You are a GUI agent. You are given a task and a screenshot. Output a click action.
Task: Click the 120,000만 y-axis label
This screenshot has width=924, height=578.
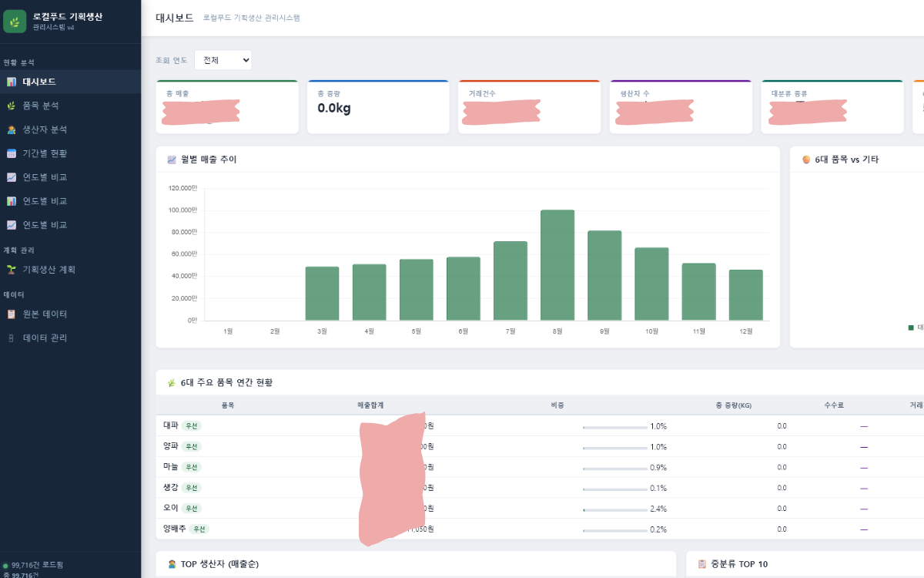(183, 188)
